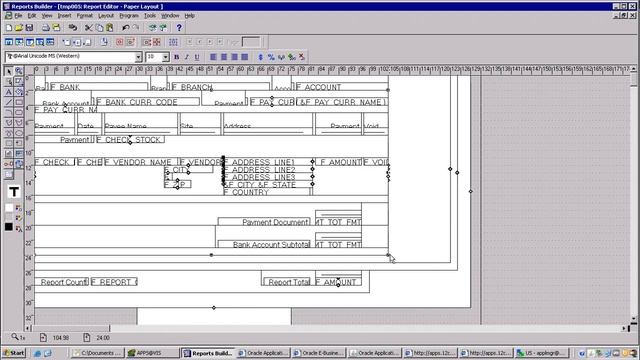Click the Print icon in the toolbar
The height and width of the screenshot is (360, 640).
[46, 28]
